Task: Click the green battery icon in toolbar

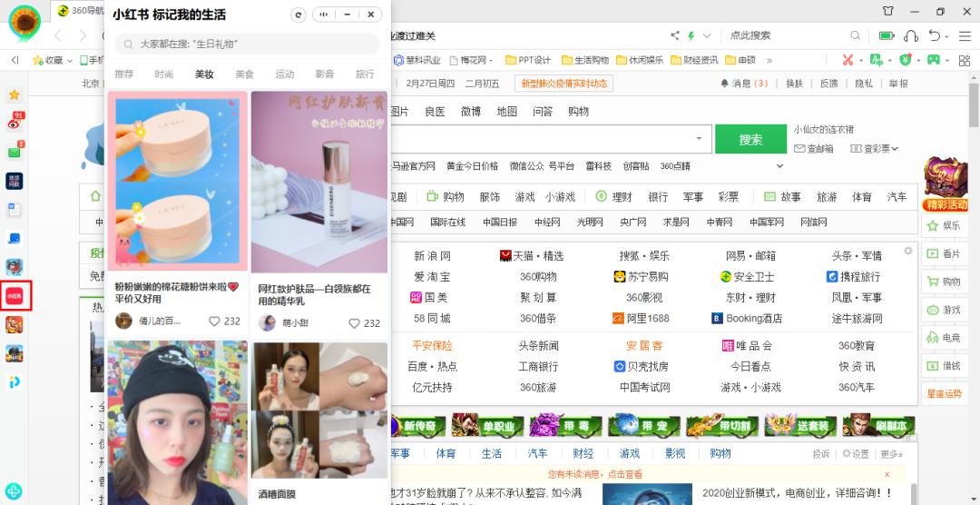Action: pyautogui.click(x=887, y=35)
